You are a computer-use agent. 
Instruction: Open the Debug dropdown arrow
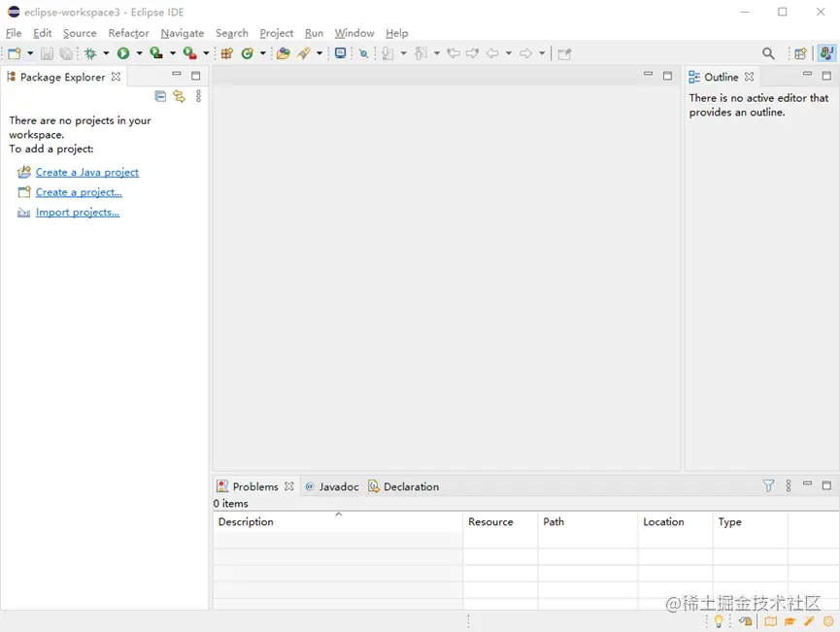pyautogui.click(x=106, y=53)
